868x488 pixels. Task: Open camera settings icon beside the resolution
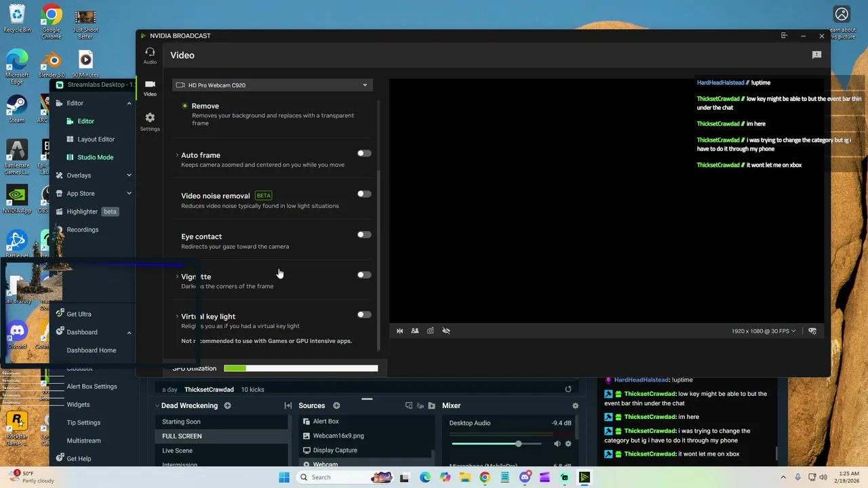(812, 331)
